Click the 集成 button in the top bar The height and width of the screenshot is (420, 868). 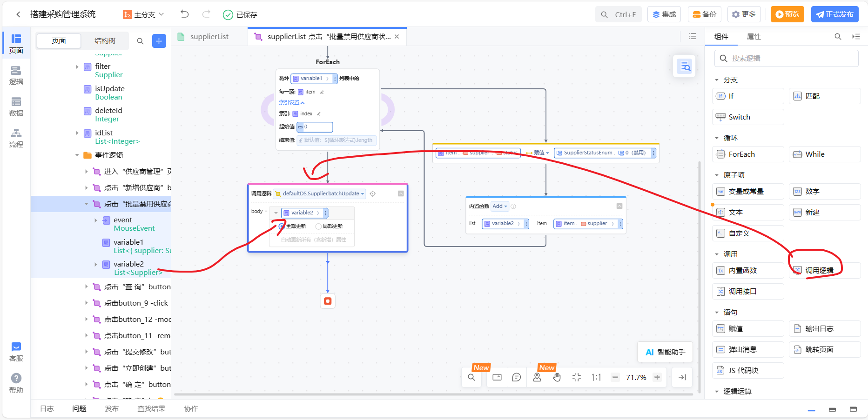tap(664, 14)
